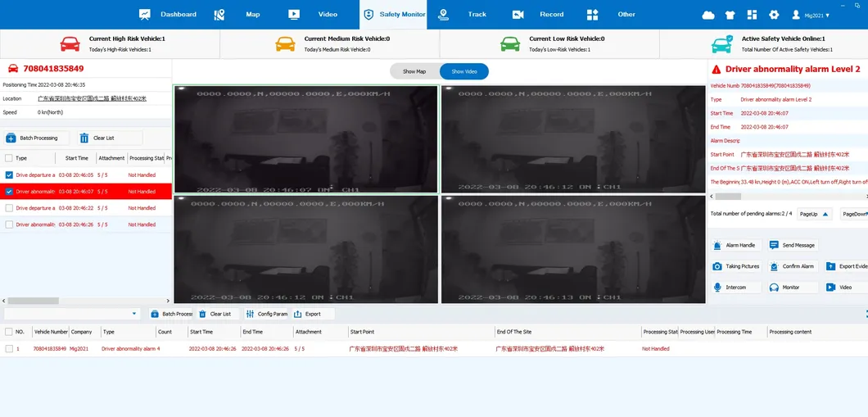Click the Taking Pictures camera icon
Screen dimensions: 868x417
[717, 266]
